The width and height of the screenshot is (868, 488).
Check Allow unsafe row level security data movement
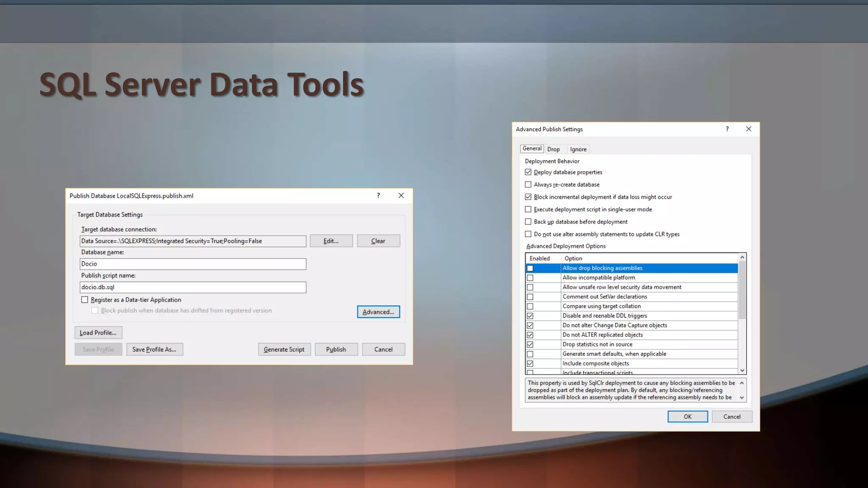pyautogui.click(x=530, y=287)
